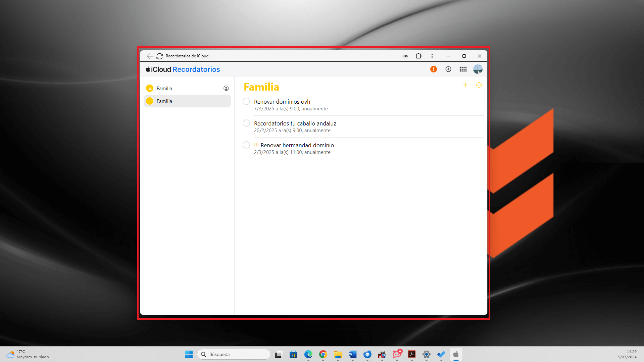Launch Microsoft Store from taskbar
The image size is (644, 362).
click(293, 354)
